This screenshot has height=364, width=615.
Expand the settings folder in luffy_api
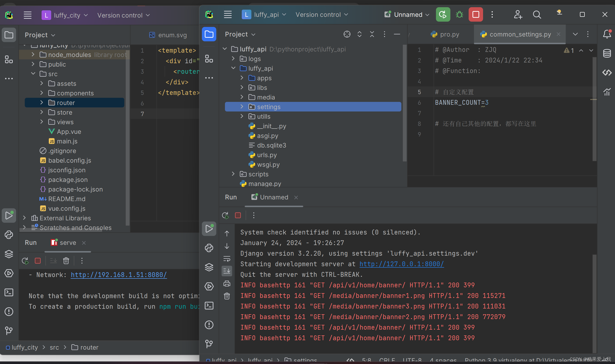[x=242, y=107]
